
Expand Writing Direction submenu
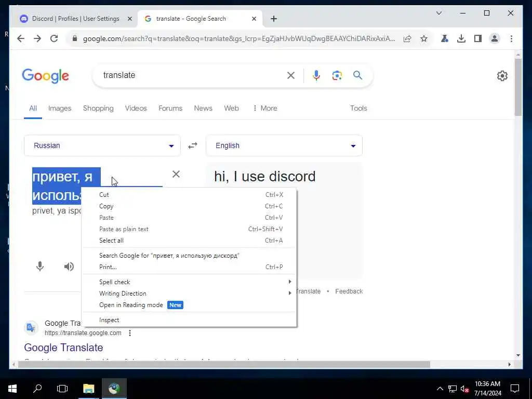(189, 294)
